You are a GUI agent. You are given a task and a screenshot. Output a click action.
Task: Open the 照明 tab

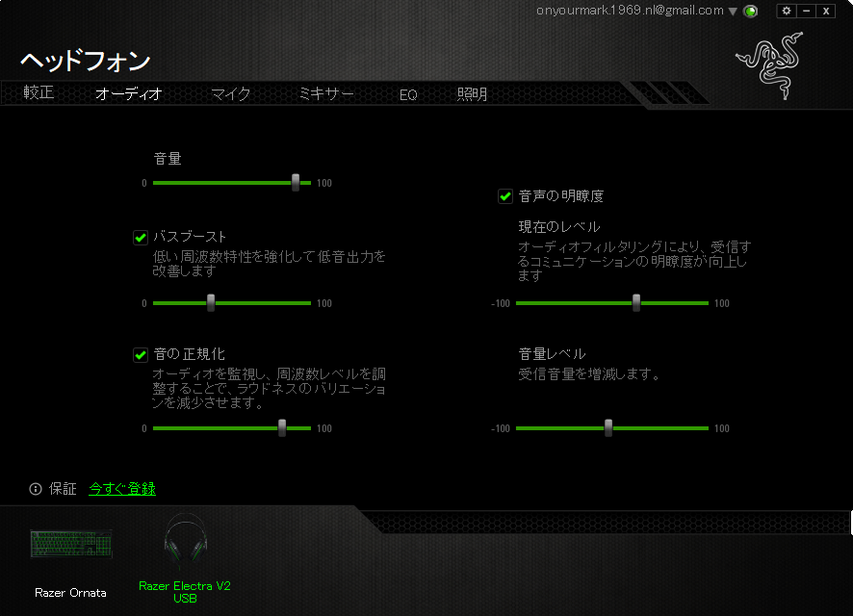[472, 94]
